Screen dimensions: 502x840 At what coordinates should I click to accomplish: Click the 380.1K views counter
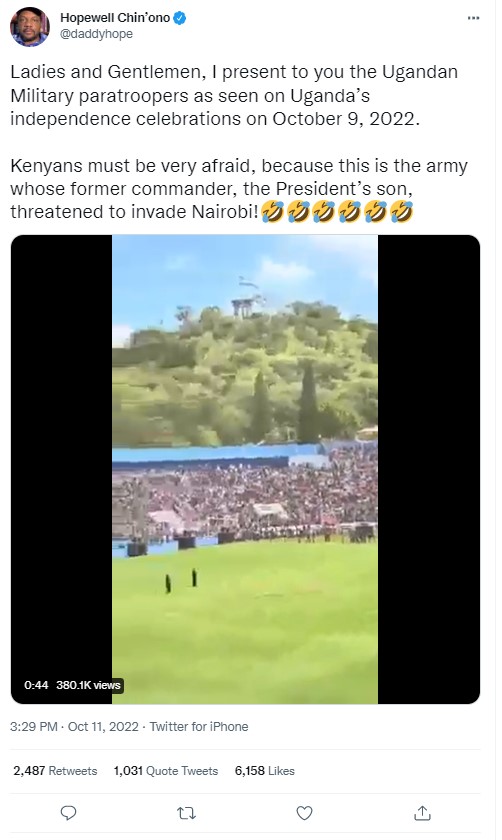click(88, 685)
